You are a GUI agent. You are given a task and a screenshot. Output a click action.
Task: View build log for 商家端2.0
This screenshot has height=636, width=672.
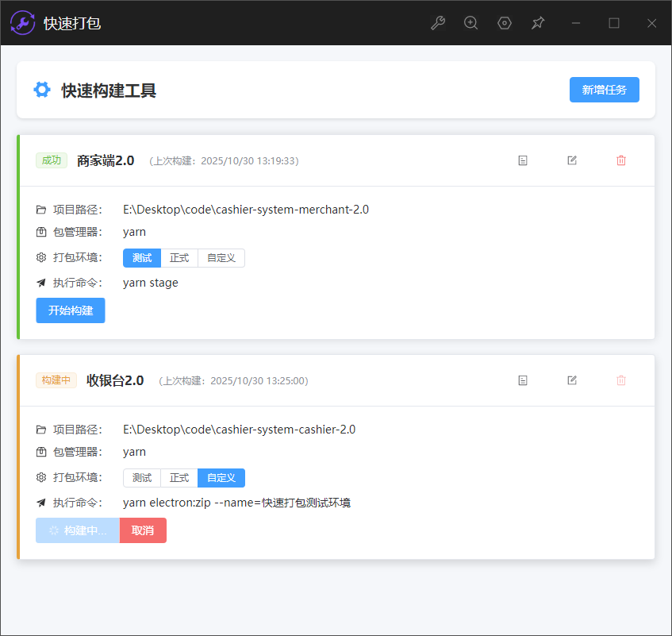523,160
